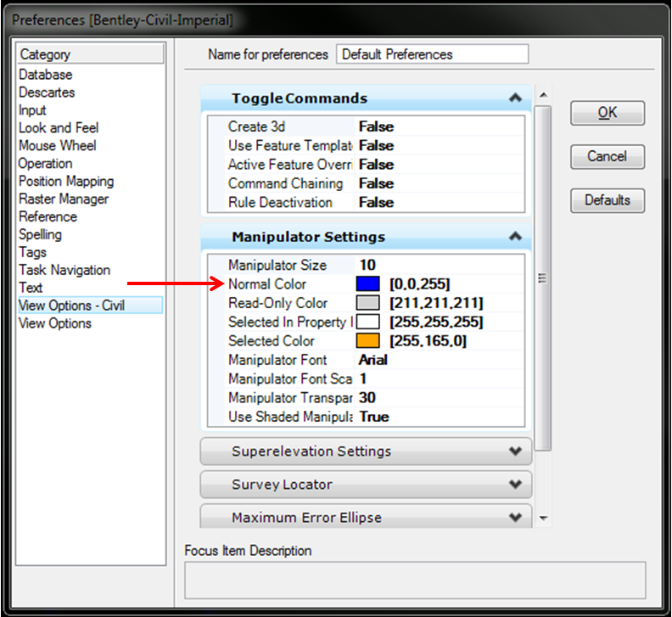This screenshot has width=672, height=617.
Task: Open the Task Navigation category
Action: [64, 270]
